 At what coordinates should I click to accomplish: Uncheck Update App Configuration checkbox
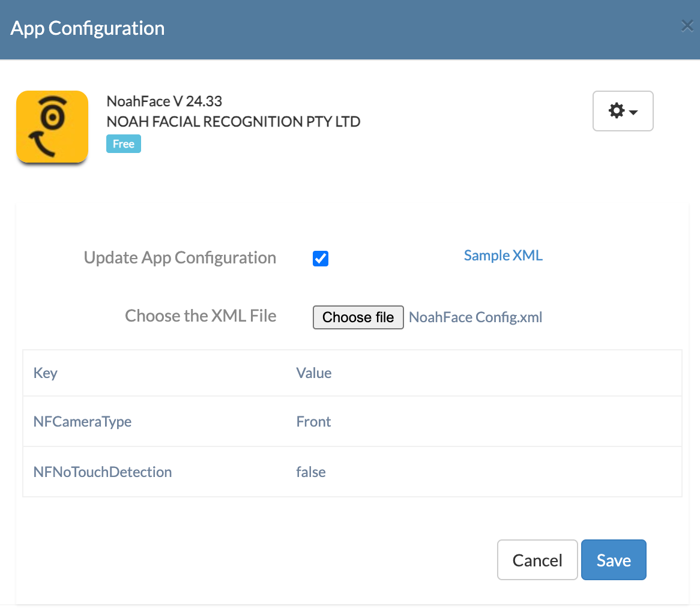(321, 258)
